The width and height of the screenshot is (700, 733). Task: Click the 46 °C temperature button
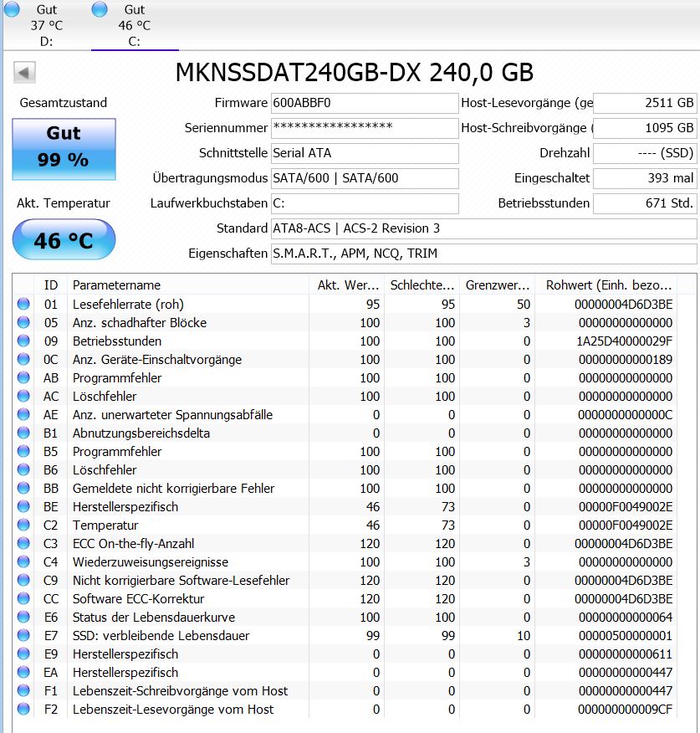coord(64,239)
